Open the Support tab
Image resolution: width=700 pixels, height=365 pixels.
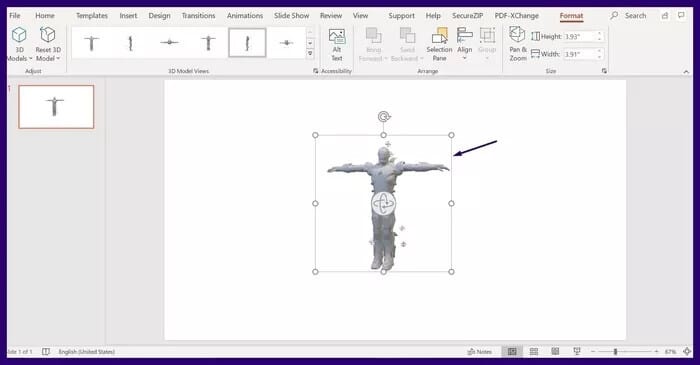tap(401, 16)
